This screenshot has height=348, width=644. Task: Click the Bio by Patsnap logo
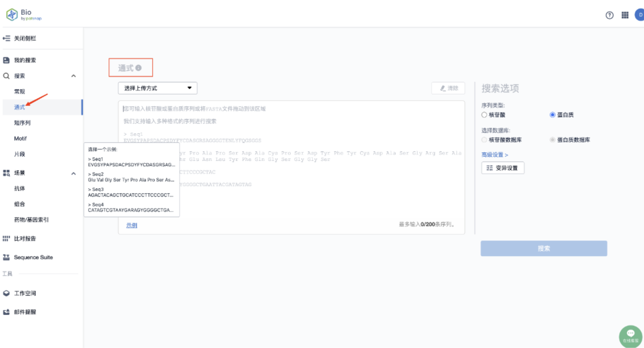pos(24,15)
